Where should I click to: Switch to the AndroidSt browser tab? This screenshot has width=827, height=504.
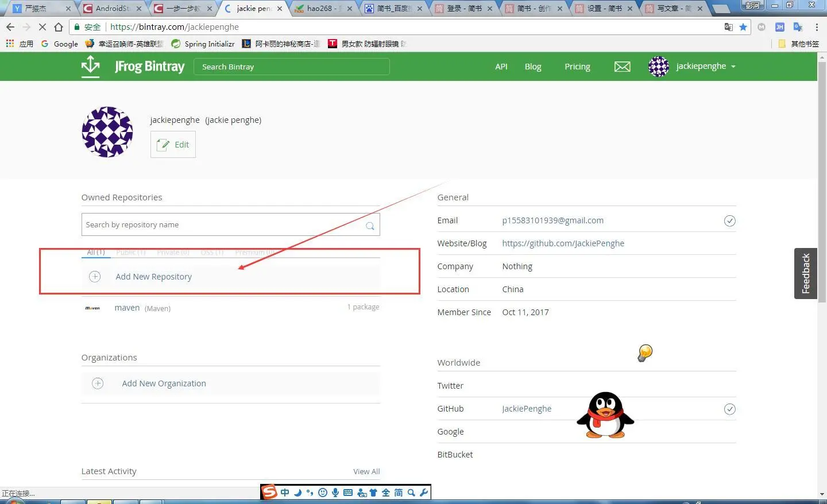coord(112,9)
